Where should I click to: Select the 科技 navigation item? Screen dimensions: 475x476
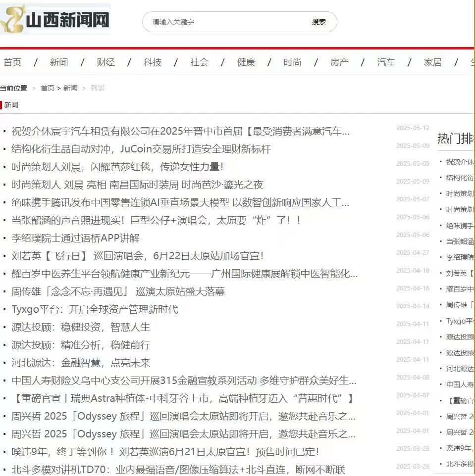click(x=153, y=62)
